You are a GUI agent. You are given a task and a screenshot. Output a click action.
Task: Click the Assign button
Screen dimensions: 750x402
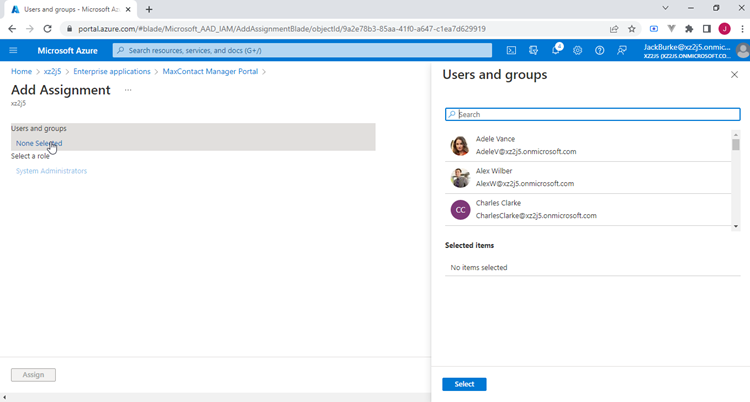click(x=33, y=375)
